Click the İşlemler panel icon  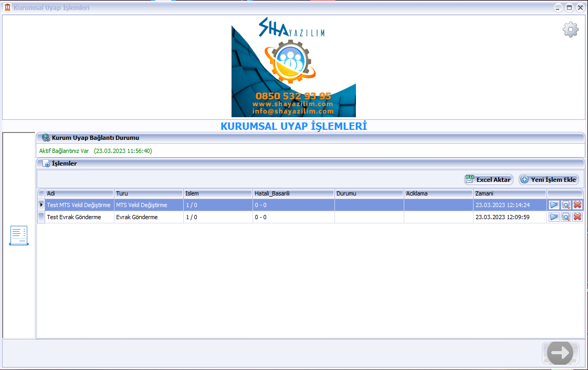point(46,163)
